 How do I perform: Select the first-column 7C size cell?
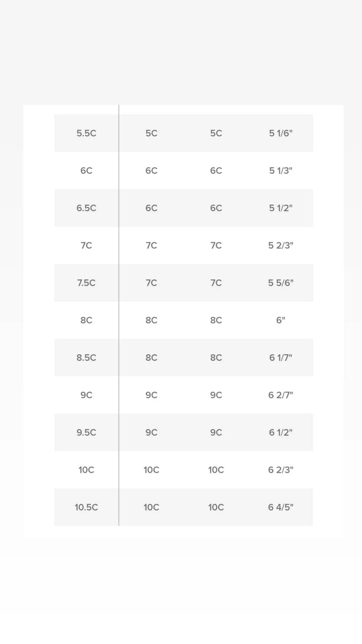(x=86, y=245)
